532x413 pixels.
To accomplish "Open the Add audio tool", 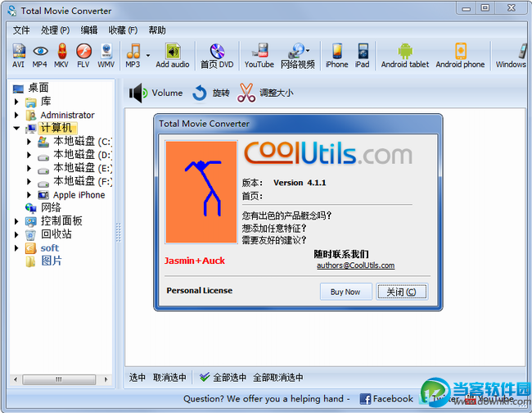I will coord(173,56).
